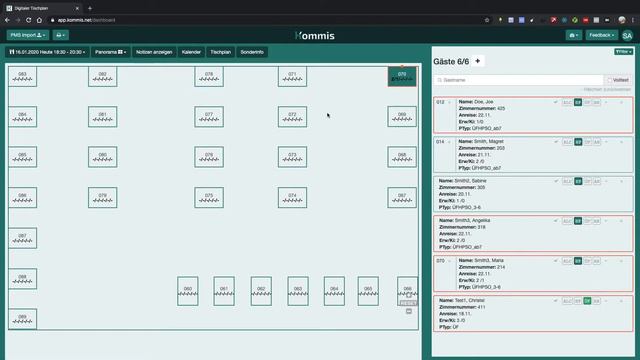The width and height of the screenshot is (640, 360).
Task: Open the PMS Import dropdown
Action: click(28, 35)
